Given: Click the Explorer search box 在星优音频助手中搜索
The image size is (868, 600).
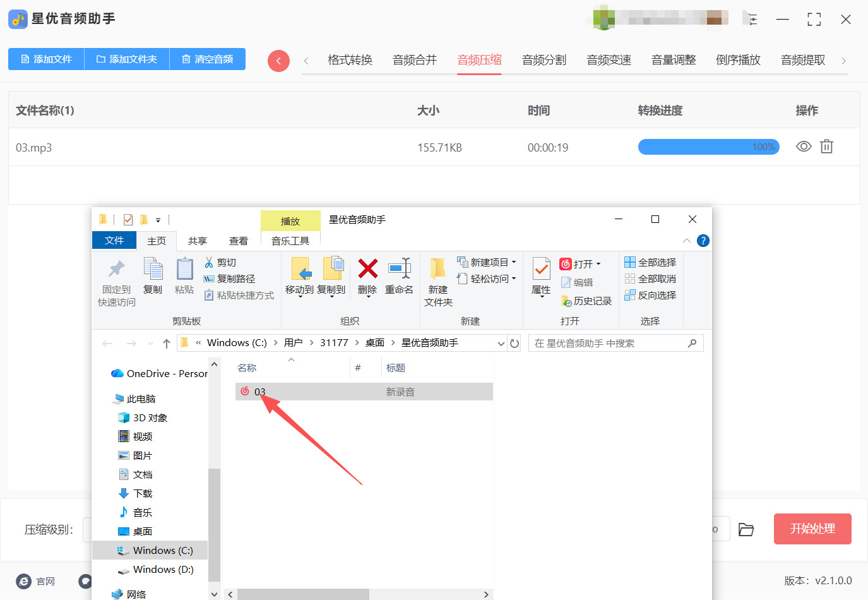Looking at the screenshot, I should click(615, 342).
